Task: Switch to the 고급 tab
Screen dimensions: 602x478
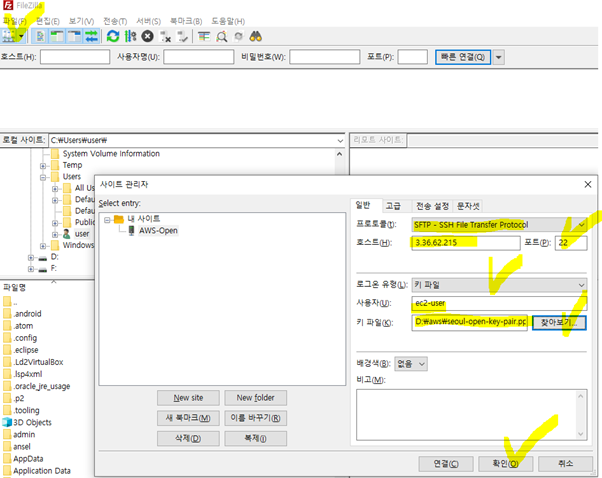Action: click(393, 206)
